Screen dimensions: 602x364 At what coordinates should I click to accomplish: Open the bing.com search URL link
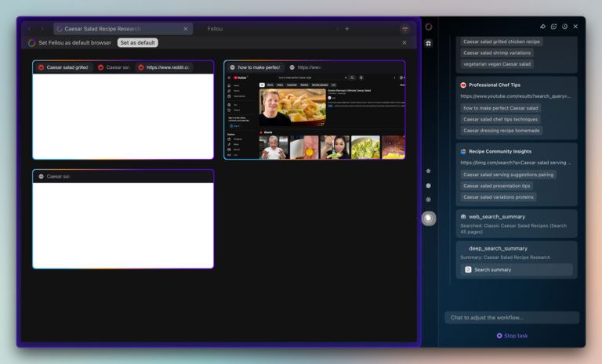pos(516,163)
